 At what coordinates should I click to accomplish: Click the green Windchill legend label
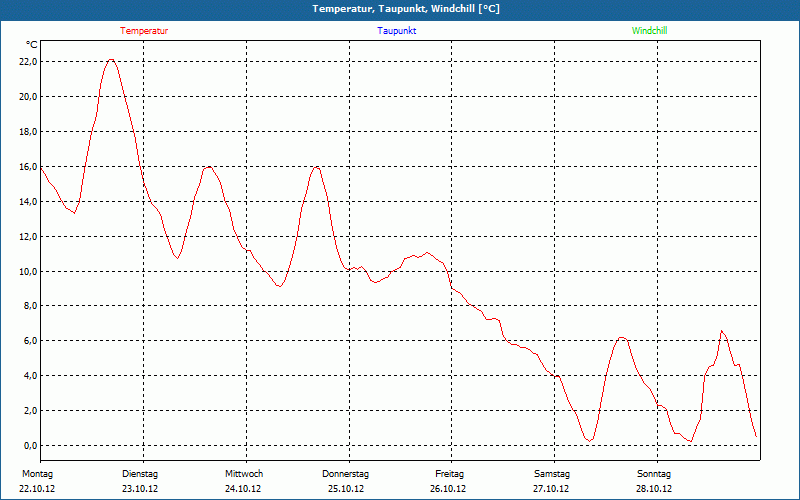(x=649, y=31)
